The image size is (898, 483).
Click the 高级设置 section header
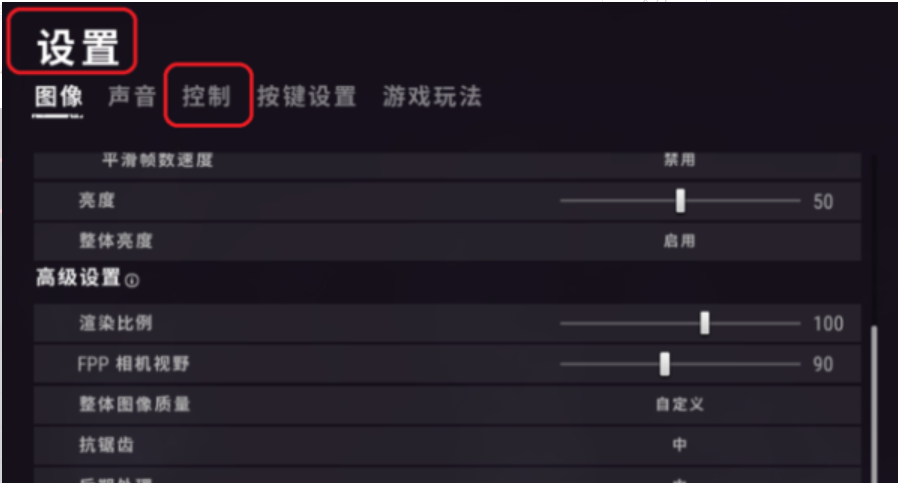click(x=78, y=278)
